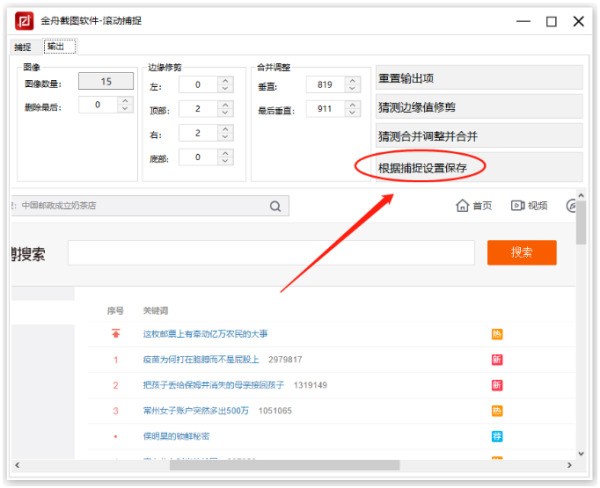Click the large search text box
The image size is (600, 488).
tap(271, 252)
